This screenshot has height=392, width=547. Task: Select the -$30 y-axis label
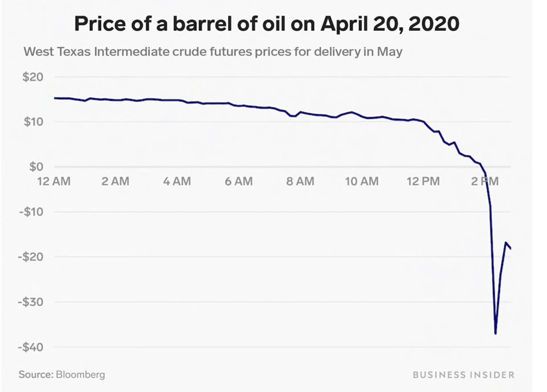32,302
